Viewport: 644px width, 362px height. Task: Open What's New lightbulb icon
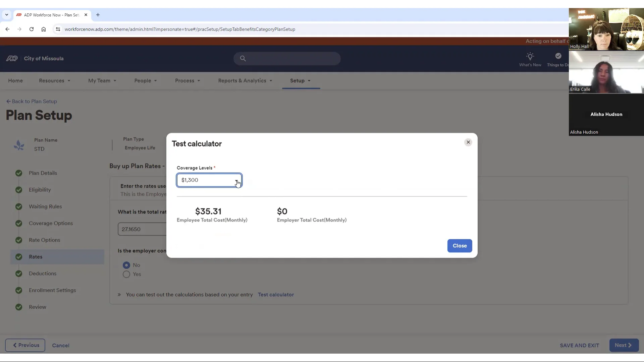coord(530,56)
